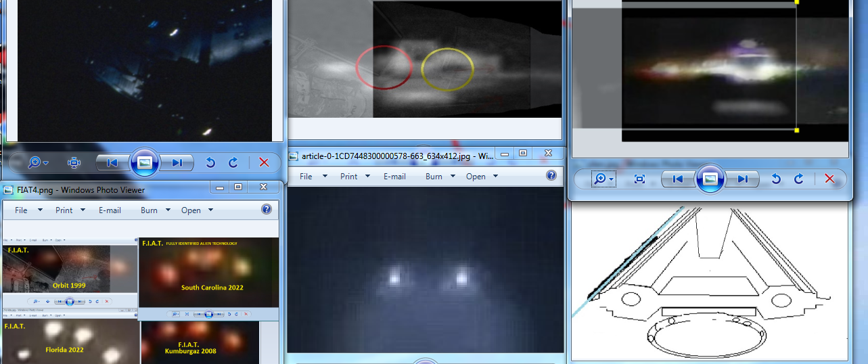The width and height of the screenshot is (868, 364).
Task: Open the Burn menu in FIAT4.png window
Action: [x=156, y=210]
